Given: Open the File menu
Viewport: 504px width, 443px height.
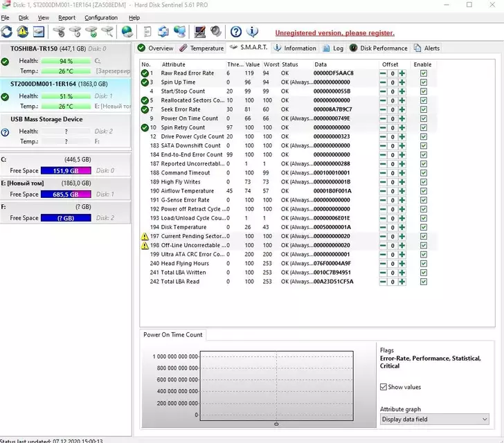Looking at the screenshot, I should pos(5,18).
